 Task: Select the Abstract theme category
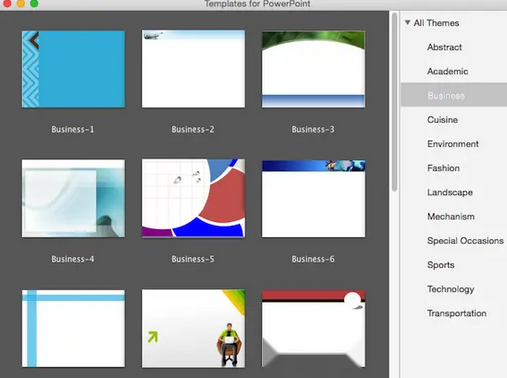click(x=444, y=47)
